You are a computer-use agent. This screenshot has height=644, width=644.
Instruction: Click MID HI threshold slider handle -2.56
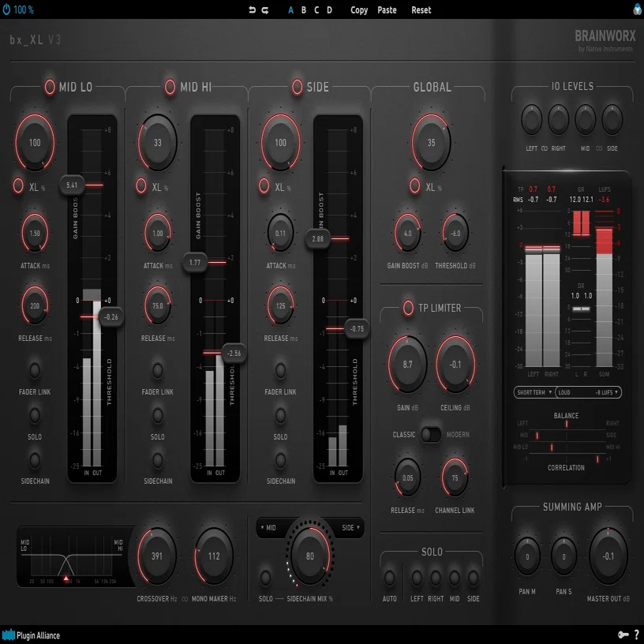tap(234, 354)
